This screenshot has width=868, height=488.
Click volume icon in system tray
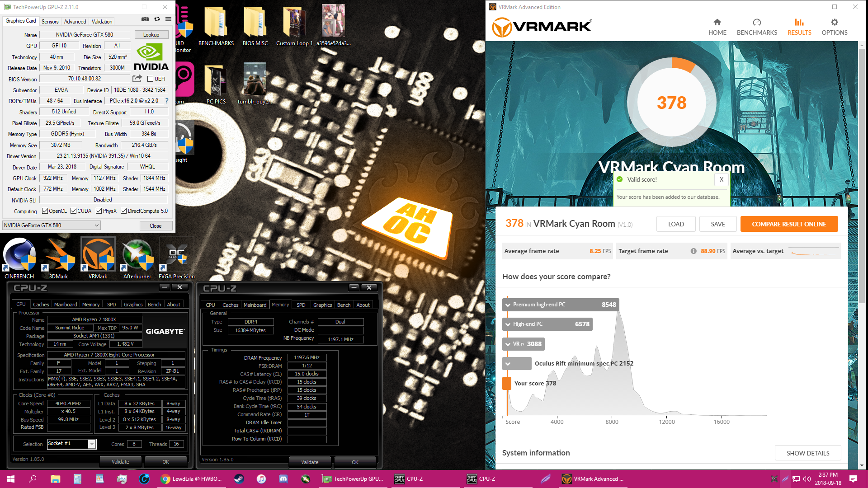click(x=807, y=479)
